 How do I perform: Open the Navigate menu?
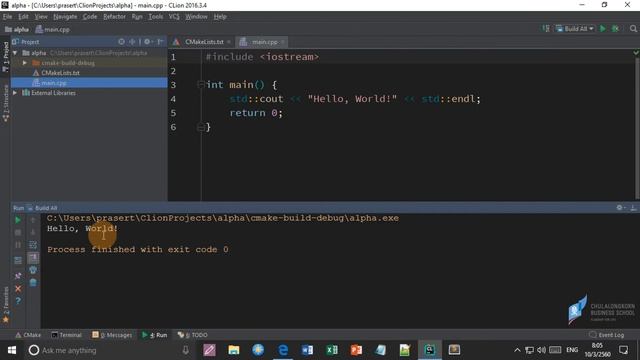(x=65, y=17)
